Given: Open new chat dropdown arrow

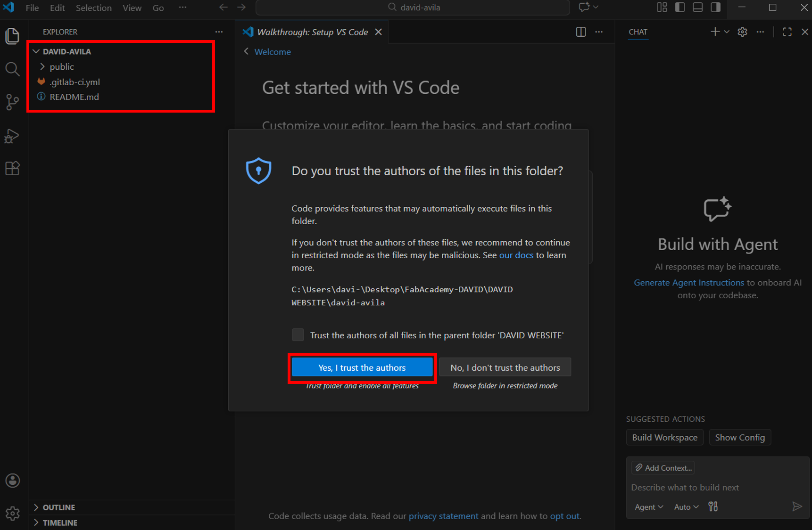Looking at the screenshot, I should (x=727, y=32).
